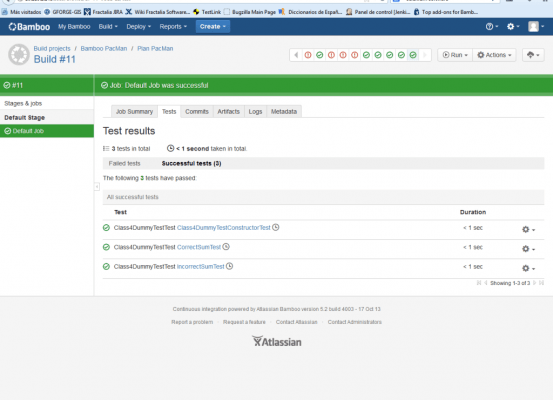Click Report a problem footer link
This screenshot has width=553, height=400.
[192, 322]
